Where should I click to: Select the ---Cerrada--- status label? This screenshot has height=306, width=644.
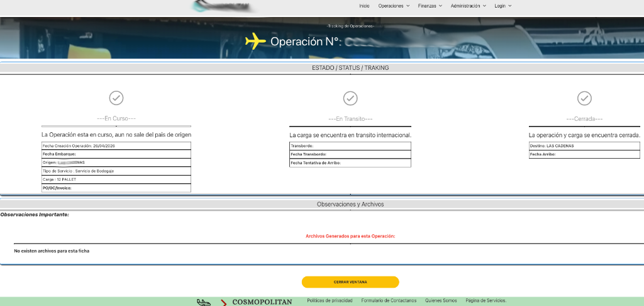point(584,119)
